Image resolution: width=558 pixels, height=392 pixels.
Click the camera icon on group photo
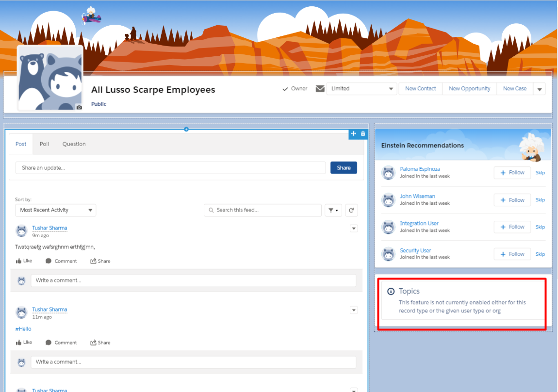79,107
